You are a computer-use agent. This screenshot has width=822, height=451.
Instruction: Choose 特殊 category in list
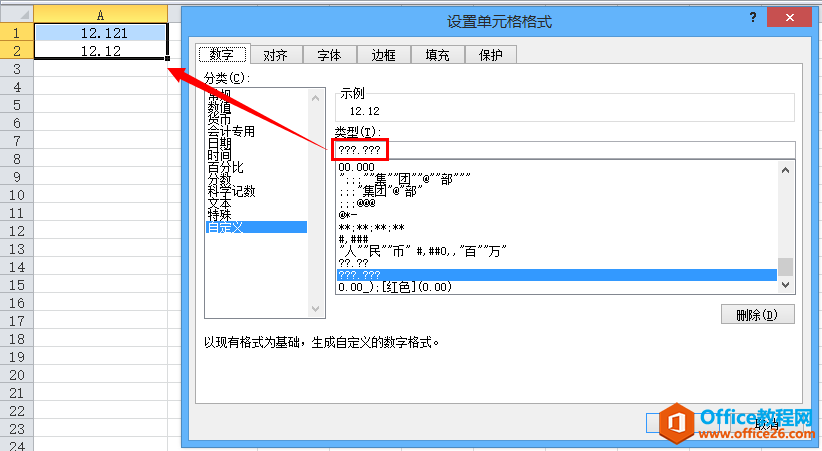[220, 215]
